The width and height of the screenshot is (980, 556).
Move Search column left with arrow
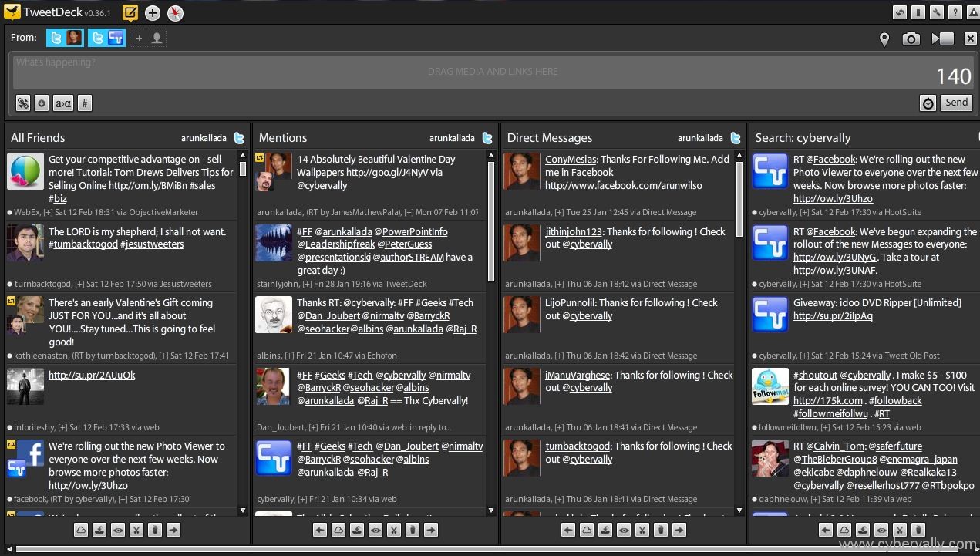pos(826,530)
